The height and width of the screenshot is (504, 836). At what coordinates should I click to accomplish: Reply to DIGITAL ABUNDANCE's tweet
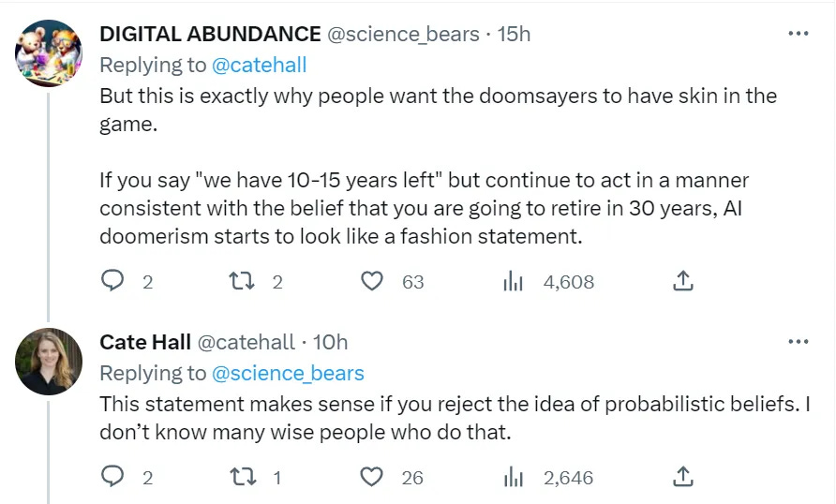112,281
